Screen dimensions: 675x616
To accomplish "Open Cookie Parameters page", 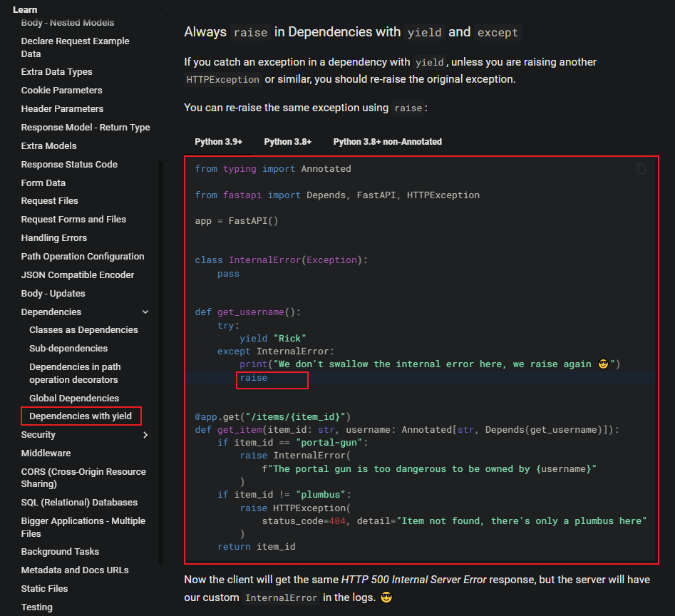I will (x=61, y=91).
